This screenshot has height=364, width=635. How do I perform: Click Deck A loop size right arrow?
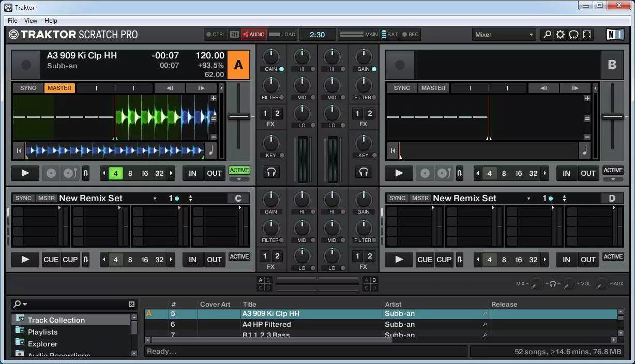pyautogui.click(x=171, y=173)
